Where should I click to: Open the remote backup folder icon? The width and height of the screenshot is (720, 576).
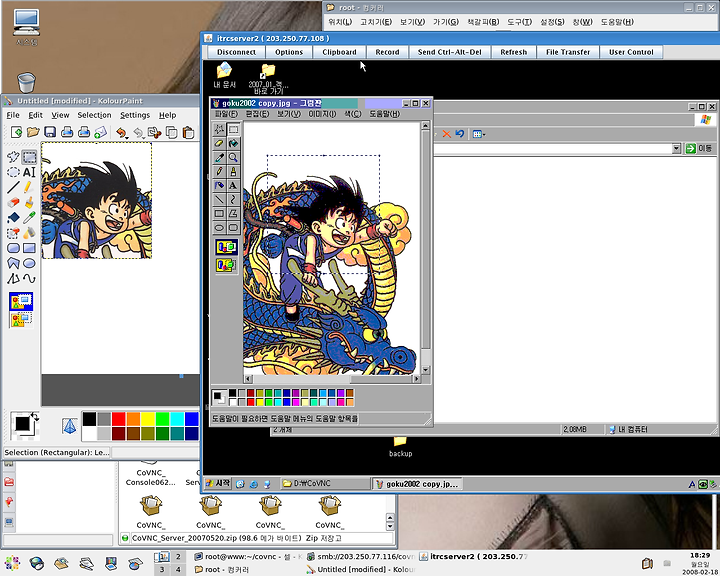400,446
